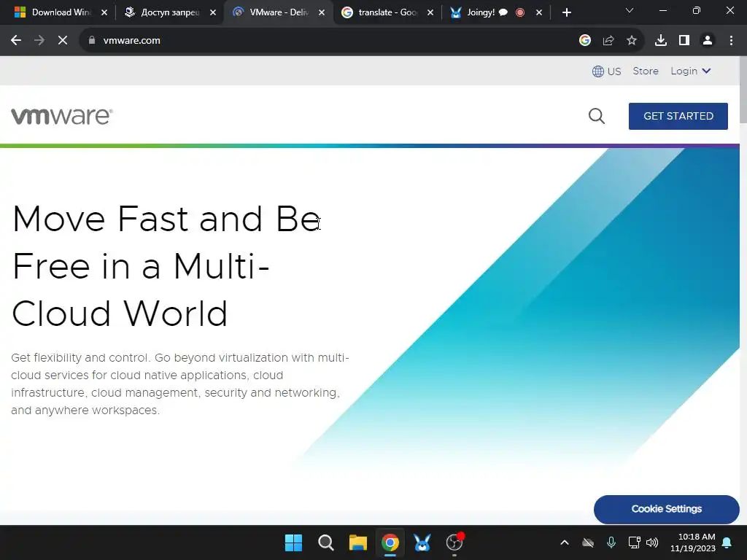Open Cookie Settings
Viewport: 747px width, 560px height.
pyautogui.click(x=667, y=509)
